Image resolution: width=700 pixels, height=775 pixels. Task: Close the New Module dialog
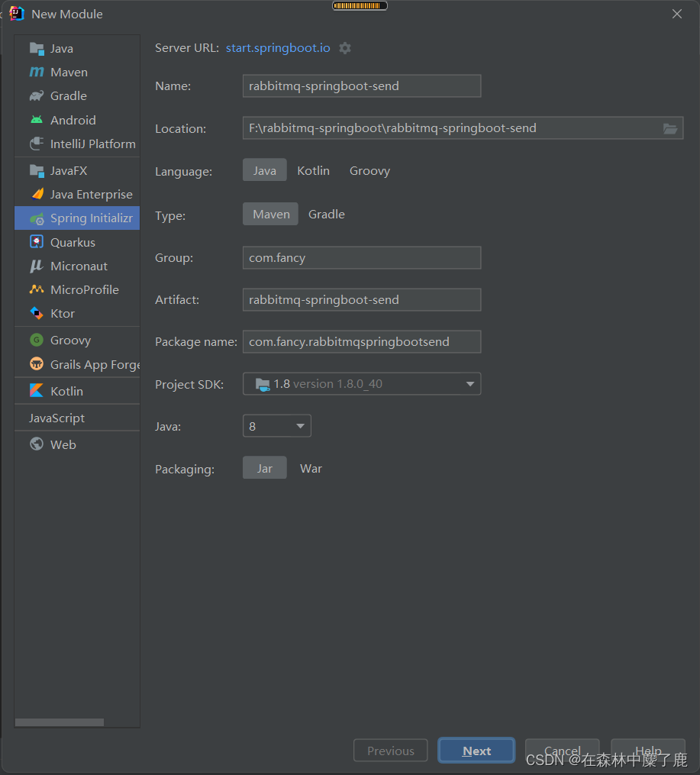(x=677, y=14)
